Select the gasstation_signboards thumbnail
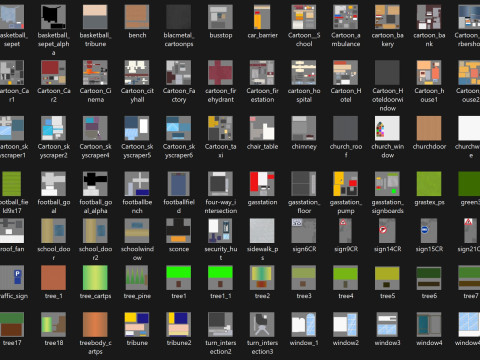This screenshot has height=360, width=480. point(387,184)
